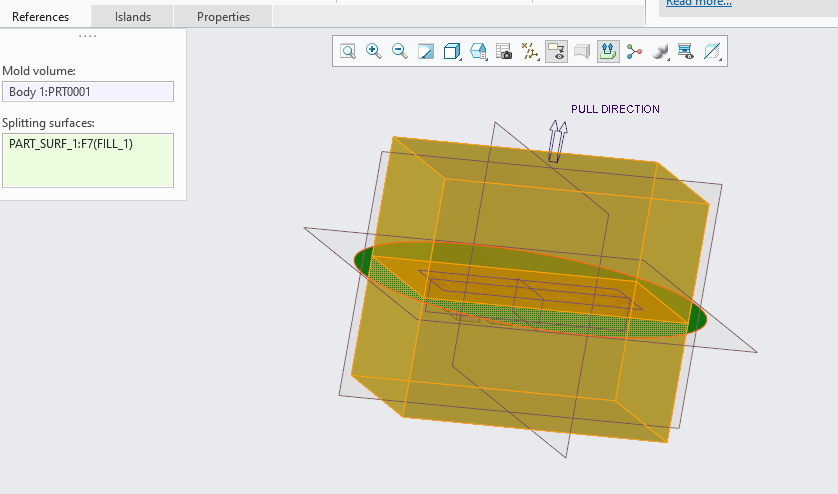The image size is (838, 494).
Task: Open the Datum Display Filters dropdown
Action: click(530, 51)
